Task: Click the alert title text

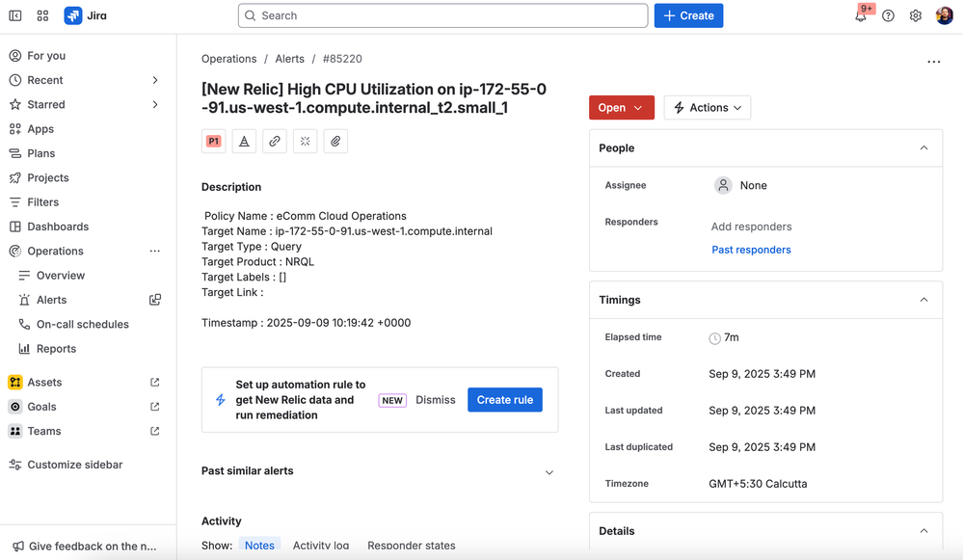Action: tap(373, 98)
